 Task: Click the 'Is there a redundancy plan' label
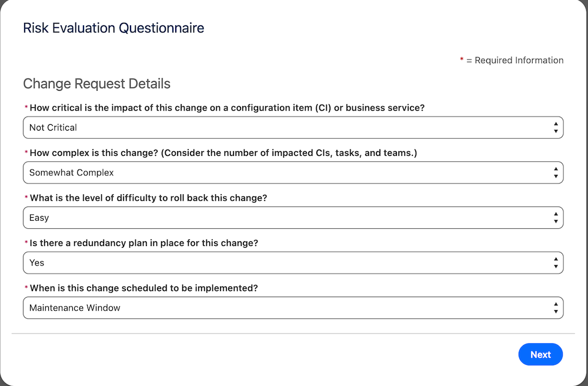[x=143, y=242]
